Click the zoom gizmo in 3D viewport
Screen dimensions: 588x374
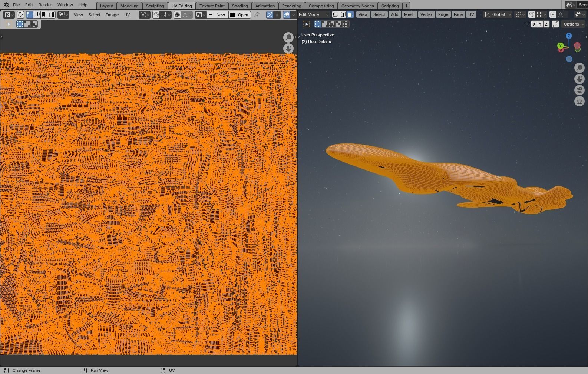(x=579, y=68)
